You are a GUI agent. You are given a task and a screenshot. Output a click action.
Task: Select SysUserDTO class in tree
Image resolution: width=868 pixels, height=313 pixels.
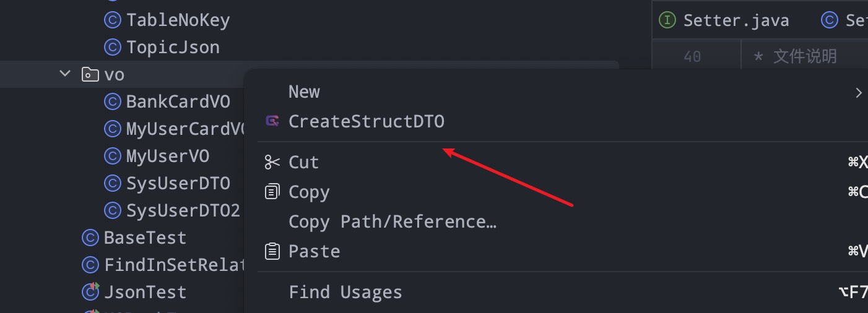[178, 184]
